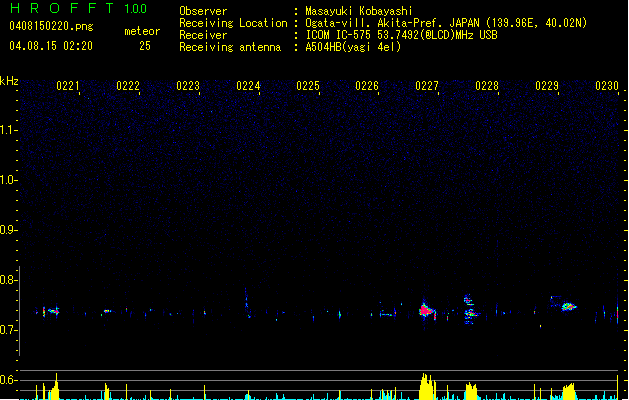Click the 0229 time marker
The height and width of the screenshot is (400, 629).
pyautogui.click(x=547, y=86)
